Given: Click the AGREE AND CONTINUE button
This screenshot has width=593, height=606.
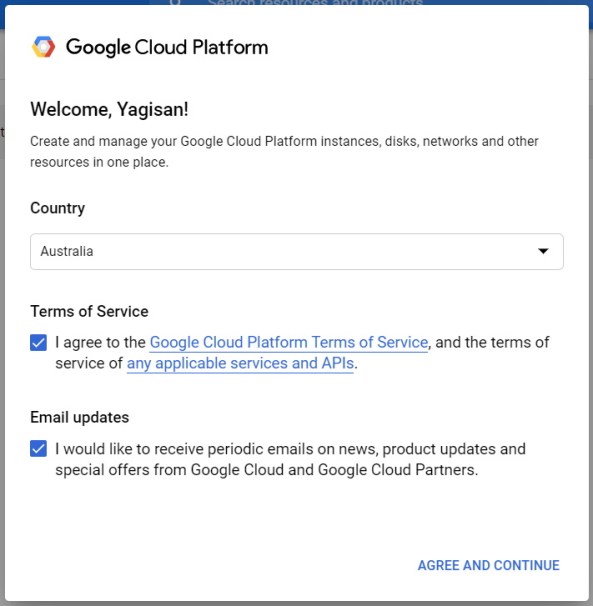Looking at the screenshot, I should click(x=489, y=565).
